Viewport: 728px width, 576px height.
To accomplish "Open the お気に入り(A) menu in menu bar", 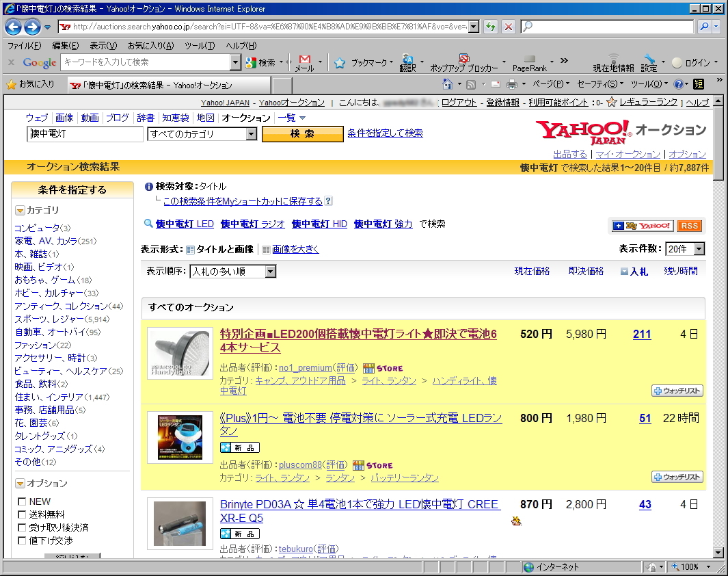I will pyautogui.click(x=150, y=45).
